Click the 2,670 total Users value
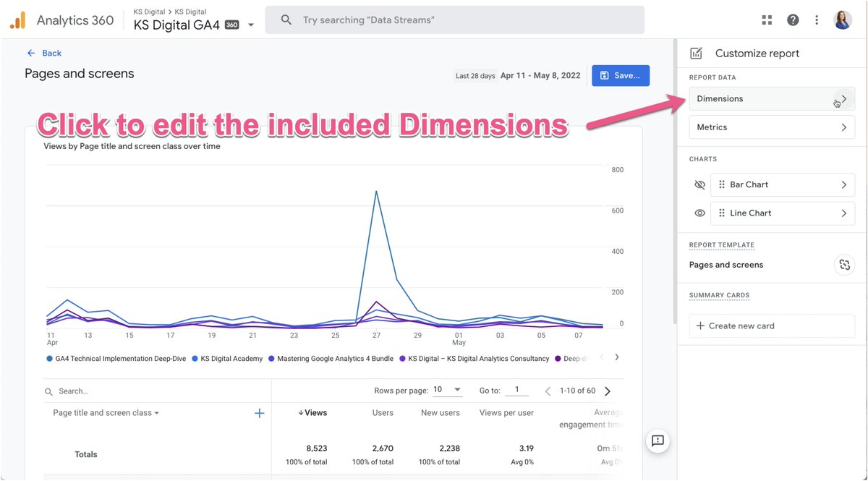The image size is (868, 481). pyautogui.click(x=381, y=448)
